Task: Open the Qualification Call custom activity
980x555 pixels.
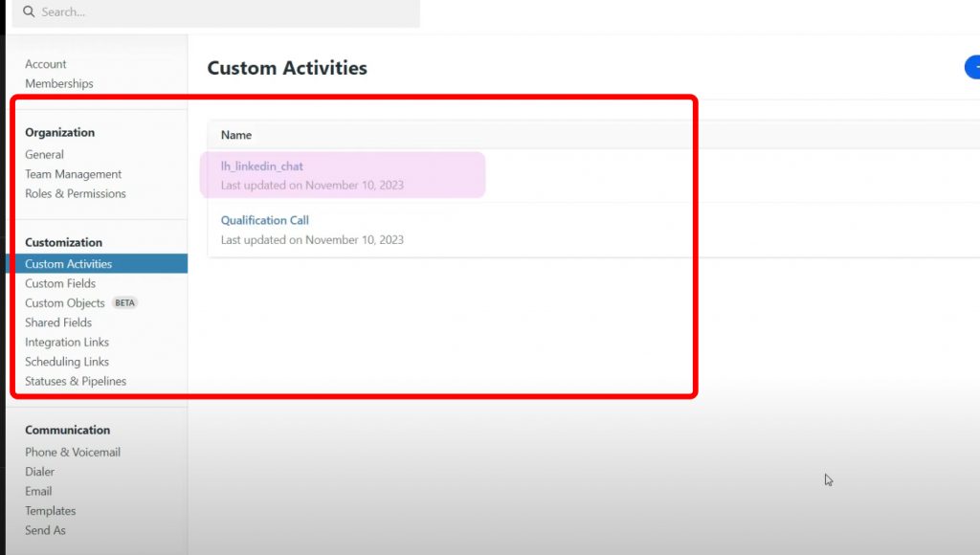Action: [265, 219]
